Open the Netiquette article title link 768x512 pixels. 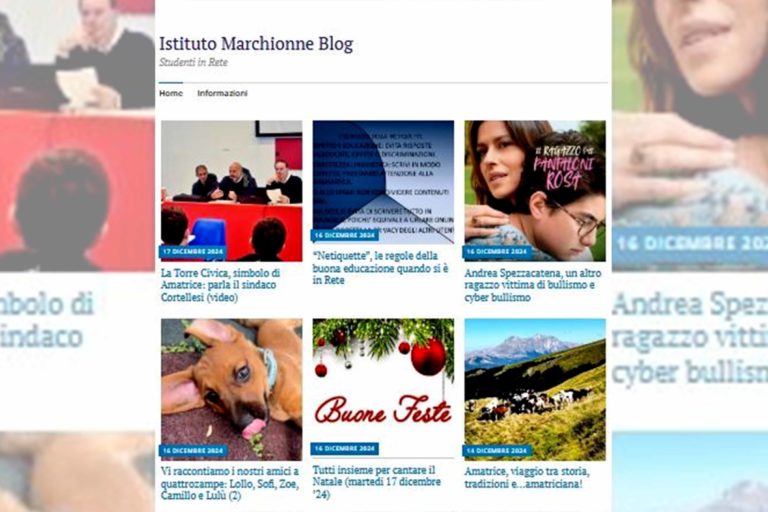(x=381, y=268)
